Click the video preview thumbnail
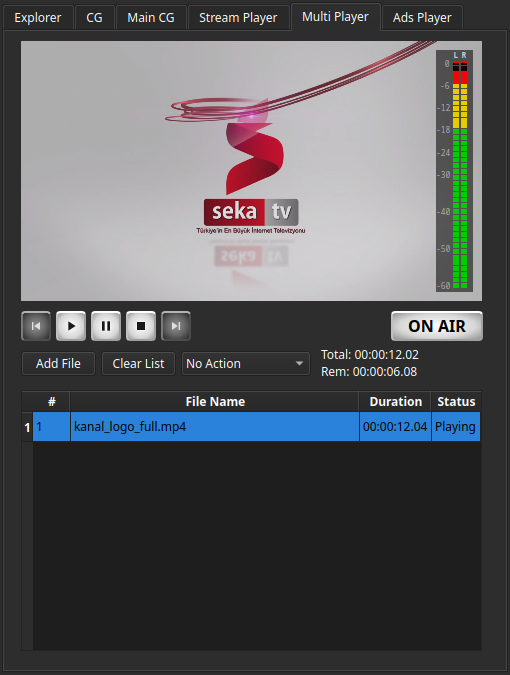The width and height of the screenshot is (510, 675). (251, 171)
